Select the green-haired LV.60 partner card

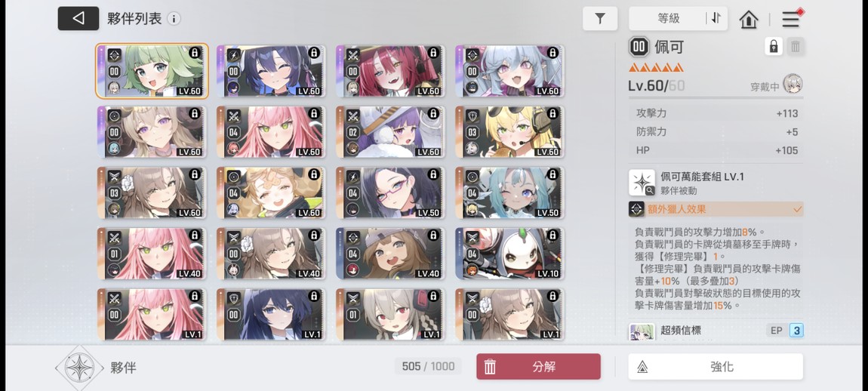[152, 71]
